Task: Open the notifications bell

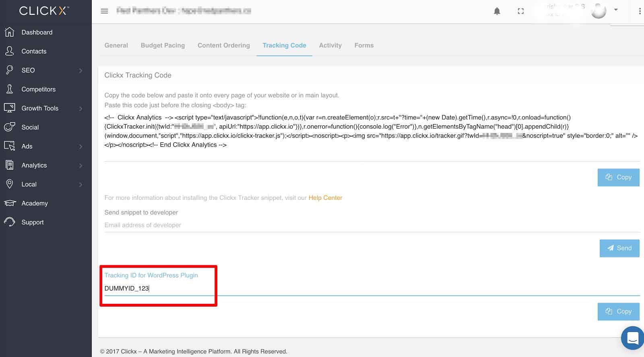Action: [x=497, y=11]
